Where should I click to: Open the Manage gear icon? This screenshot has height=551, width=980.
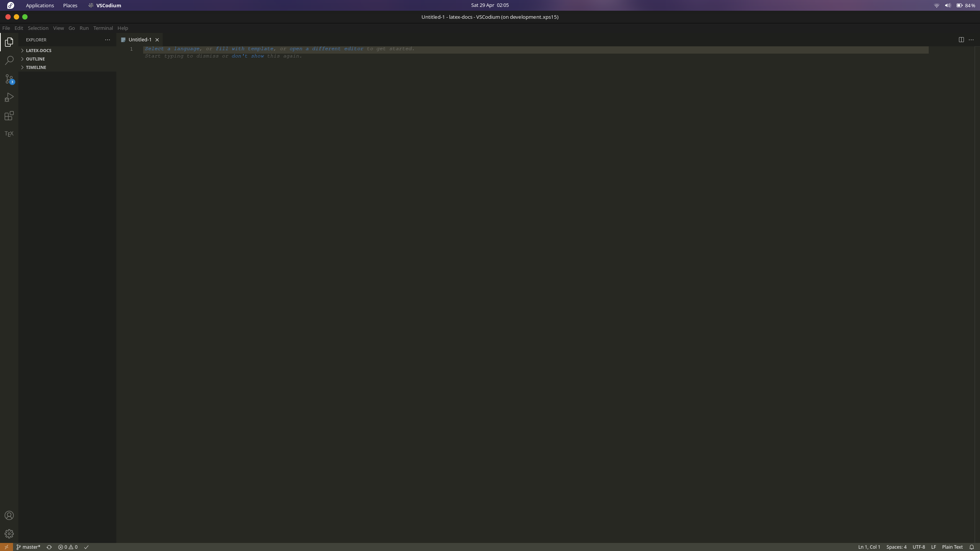[9, 534]
